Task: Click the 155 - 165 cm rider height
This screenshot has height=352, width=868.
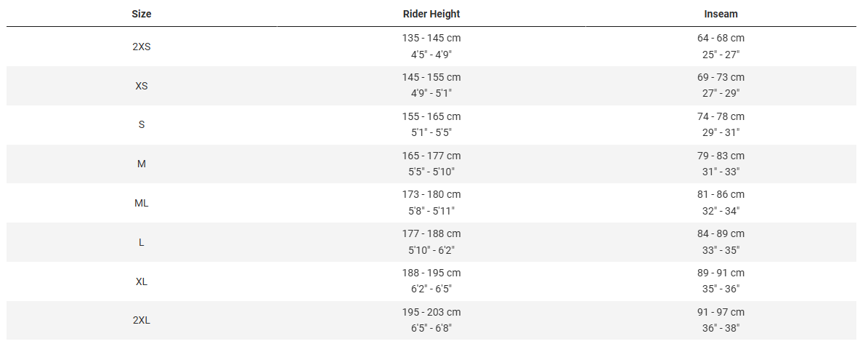Action: coord(431,116)
